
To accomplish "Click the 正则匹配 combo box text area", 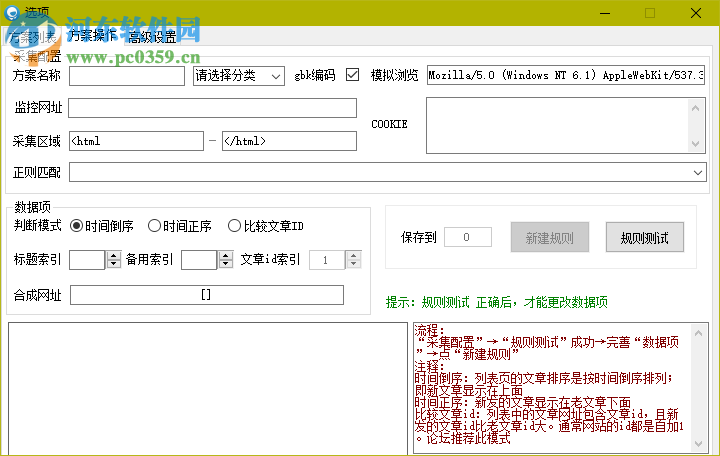I will tap(379, 173).
